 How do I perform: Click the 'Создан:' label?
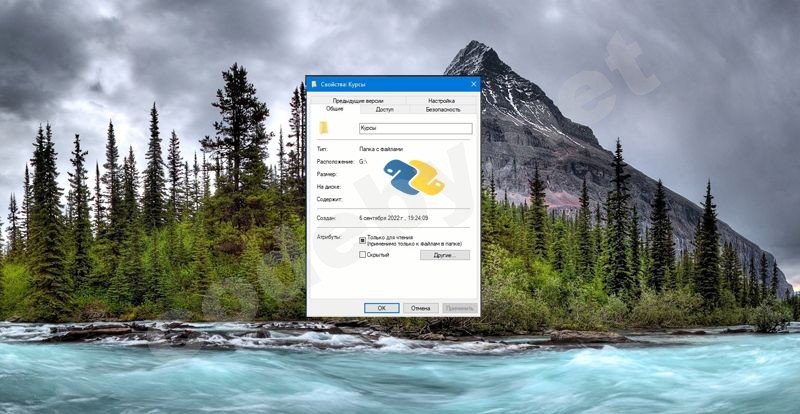point(326,218)
